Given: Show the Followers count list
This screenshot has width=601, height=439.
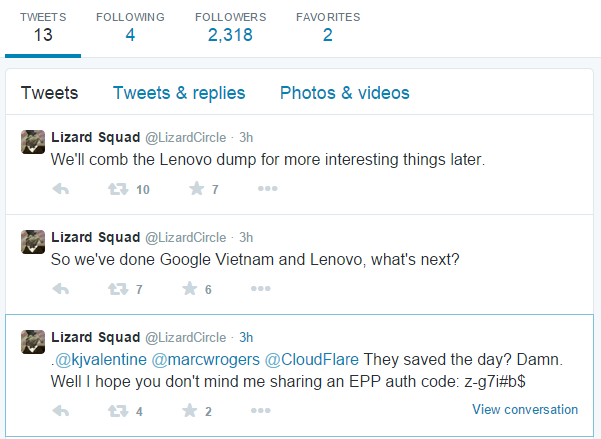Looking at the screenshot, I should pyautogui.click(x=230, y=28).
